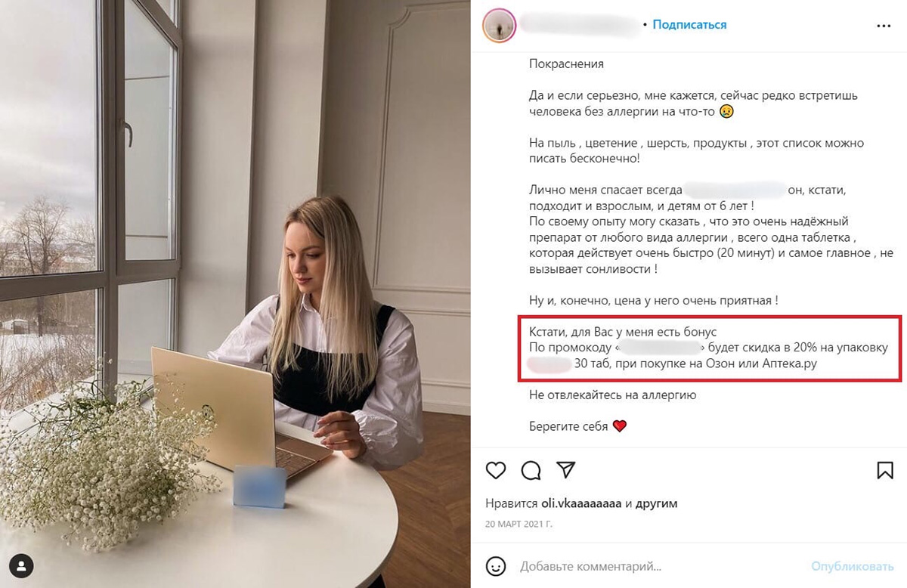The image size is (907, 588).
Task: Click the Покраснения caption line
Action: click(566, 64)
